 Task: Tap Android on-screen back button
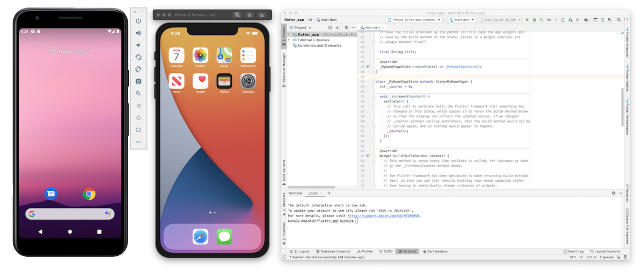(x=40, y=232)
